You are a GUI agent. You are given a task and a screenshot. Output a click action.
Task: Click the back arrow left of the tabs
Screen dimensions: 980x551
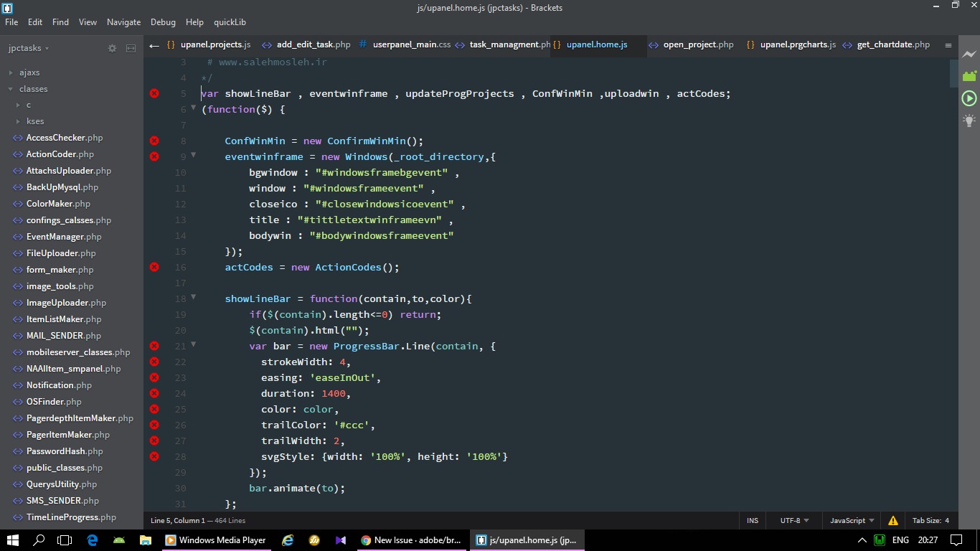(x=154, y=44)
